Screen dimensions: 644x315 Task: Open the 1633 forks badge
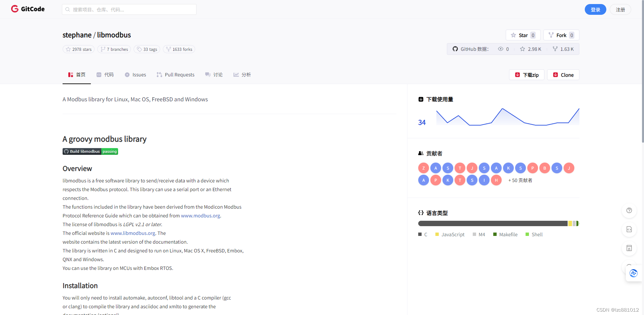coord(179,49)
